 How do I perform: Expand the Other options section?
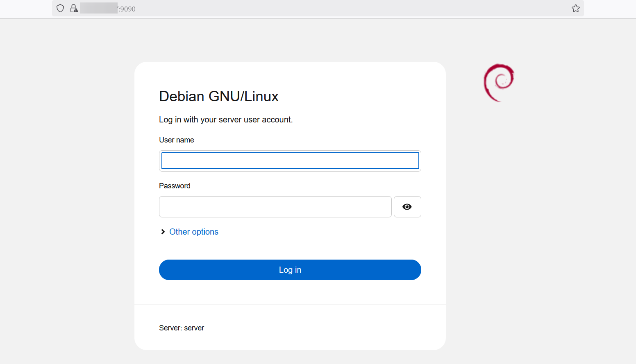point(163,232)
